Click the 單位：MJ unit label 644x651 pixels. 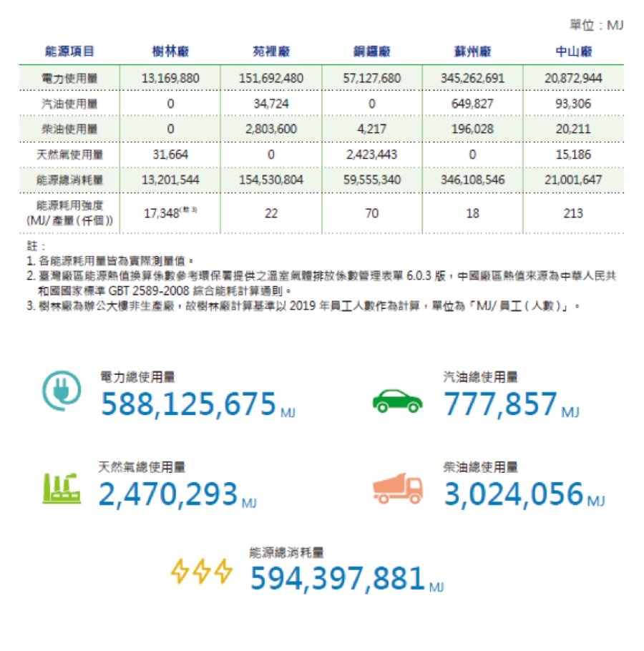(597, 25)
